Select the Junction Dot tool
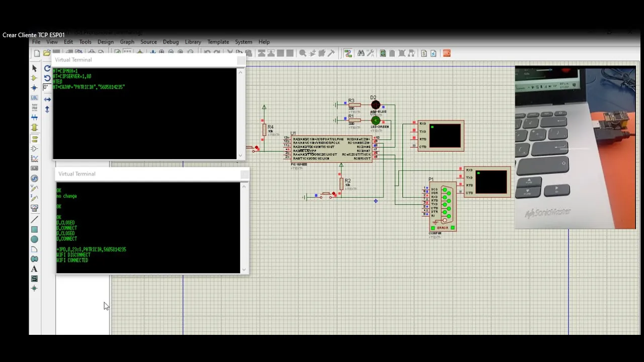Screen dimensions: 644x362 34,88
